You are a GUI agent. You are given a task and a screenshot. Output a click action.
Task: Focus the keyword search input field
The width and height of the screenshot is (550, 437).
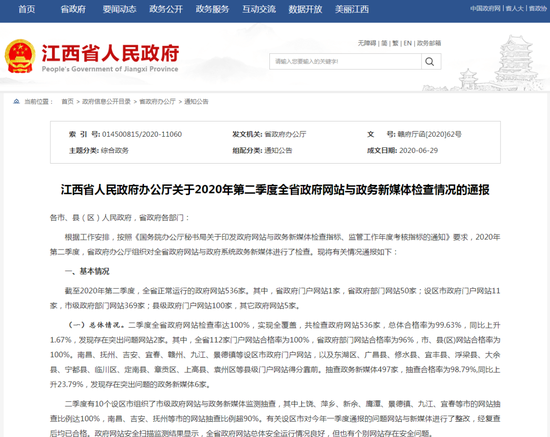tap(346, 62)
